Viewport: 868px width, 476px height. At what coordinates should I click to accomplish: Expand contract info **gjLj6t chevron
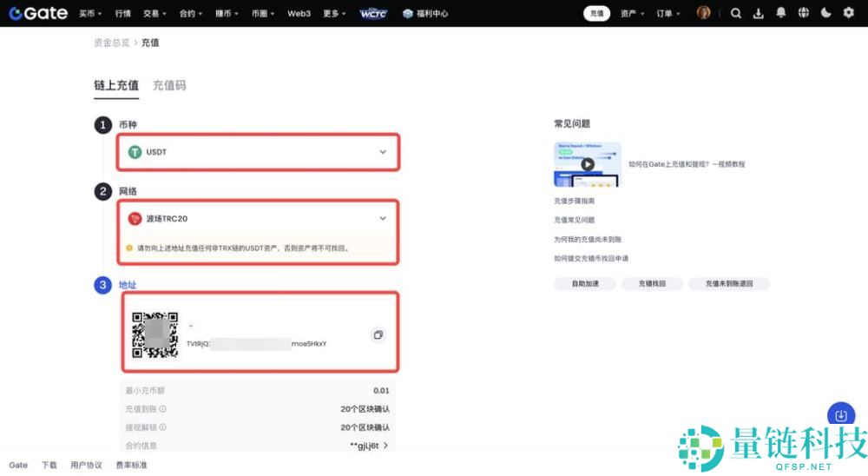coord(386,446)
